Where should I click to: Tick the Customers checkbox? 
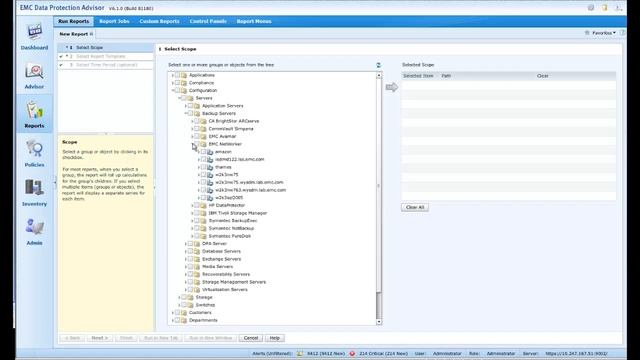coord(178,313)
